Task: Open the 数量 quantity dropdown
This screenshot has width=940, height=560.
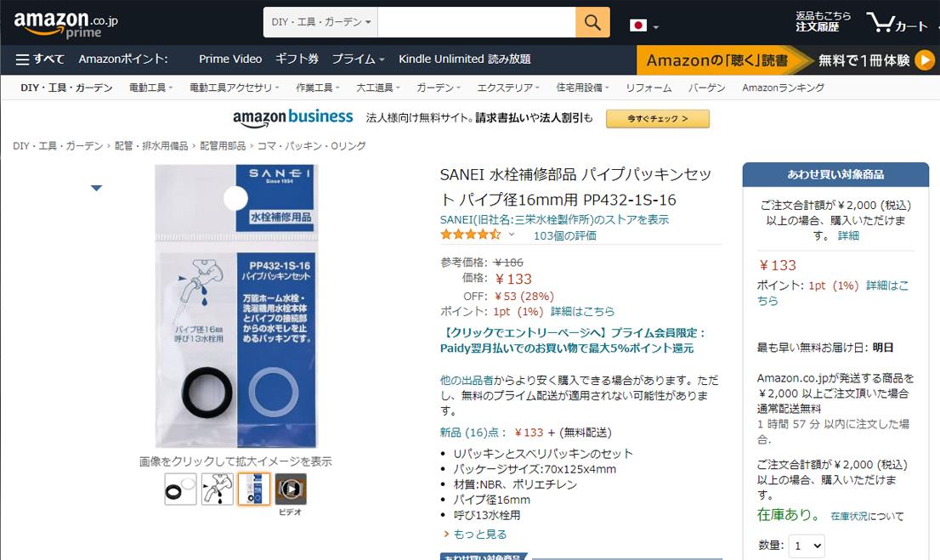Action: [x=807, y=546]
